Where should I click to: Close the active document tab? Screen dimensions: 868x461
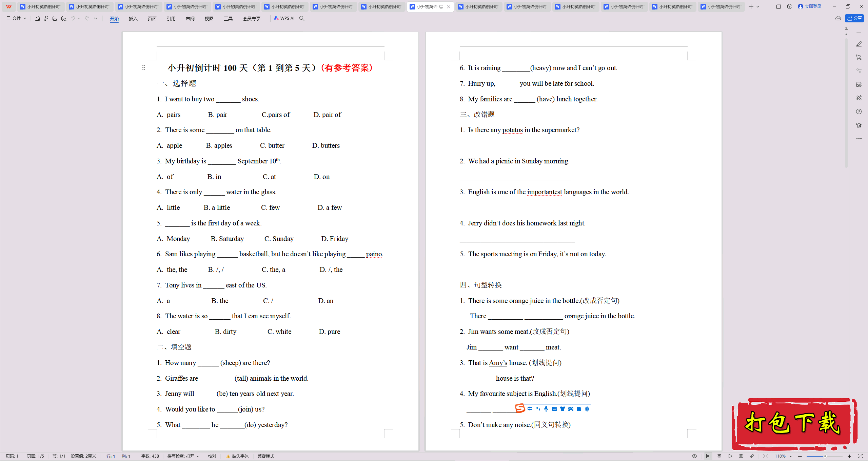[449, 7]
